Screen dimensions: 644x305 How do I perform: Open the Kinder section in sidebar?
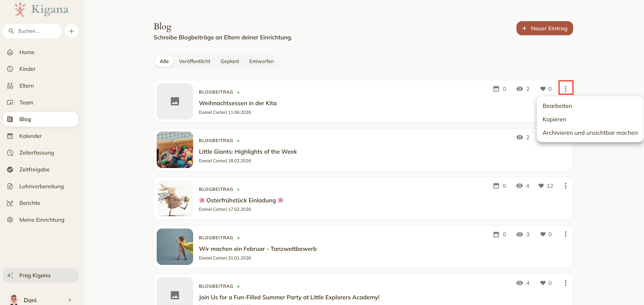click(x=40, y=69)
